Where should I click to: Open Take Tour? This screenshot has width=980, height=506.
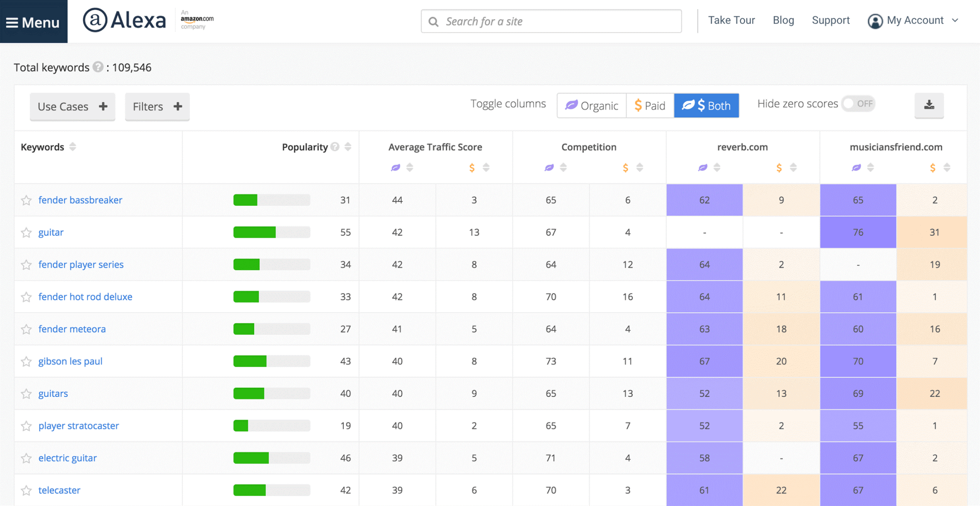pyautogui.click(x=731, y=20)
